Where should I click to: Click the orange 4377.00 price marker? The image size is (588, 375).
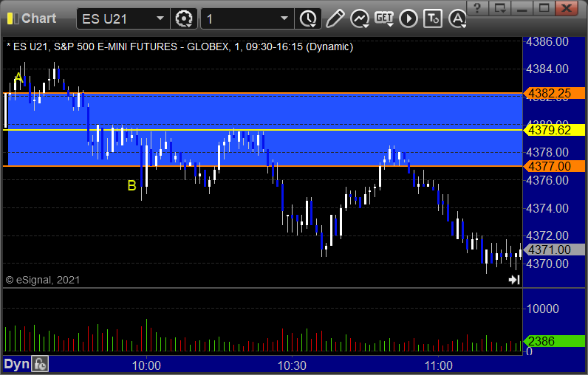554,166
